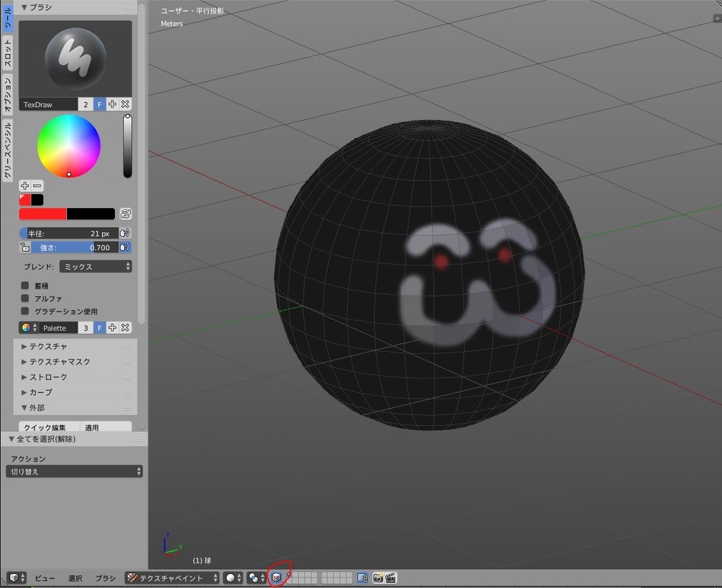Toggle fake user F for Palette
The height and width of the screenshot is (588, 722).
[99, 328]
